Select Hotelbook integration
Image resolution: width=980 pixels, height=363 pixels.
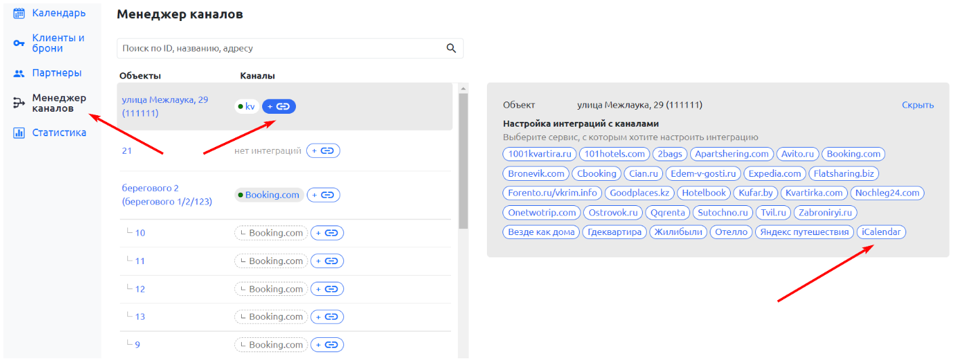pyautogui.click(x=704, y=193)
